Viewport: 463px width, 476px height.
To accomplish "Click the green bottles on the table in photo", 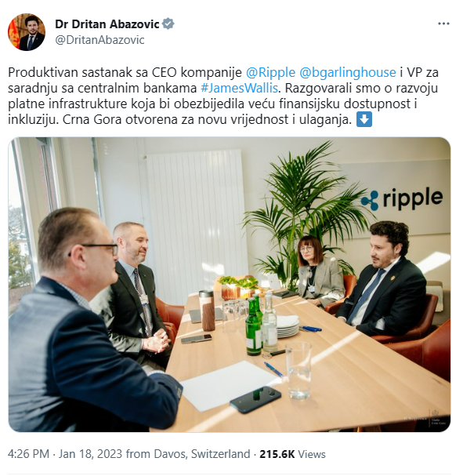I will (254, 325).
